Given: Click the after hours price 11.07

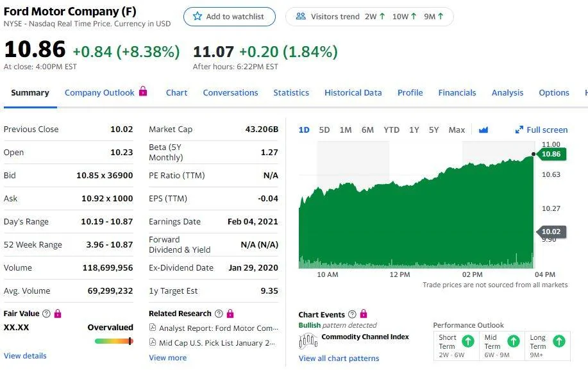Looking at the screenshot, I should click(x=214, y=52).
